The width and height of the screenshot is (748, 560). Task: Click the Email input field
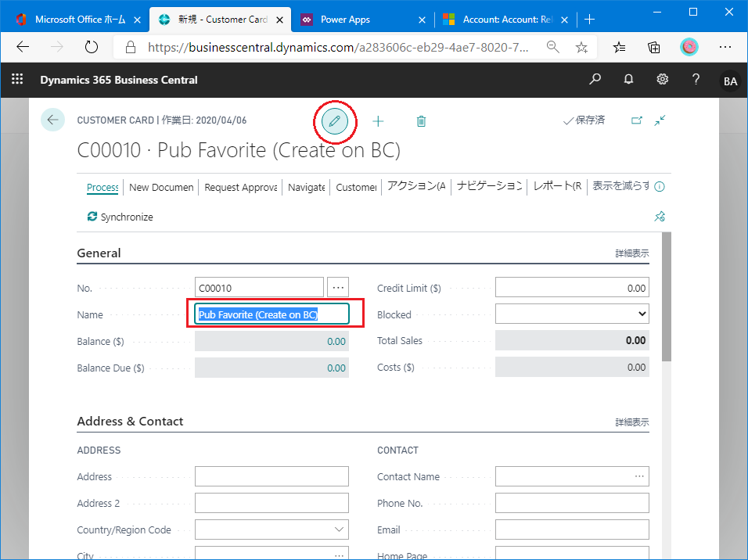coord(572,529)
